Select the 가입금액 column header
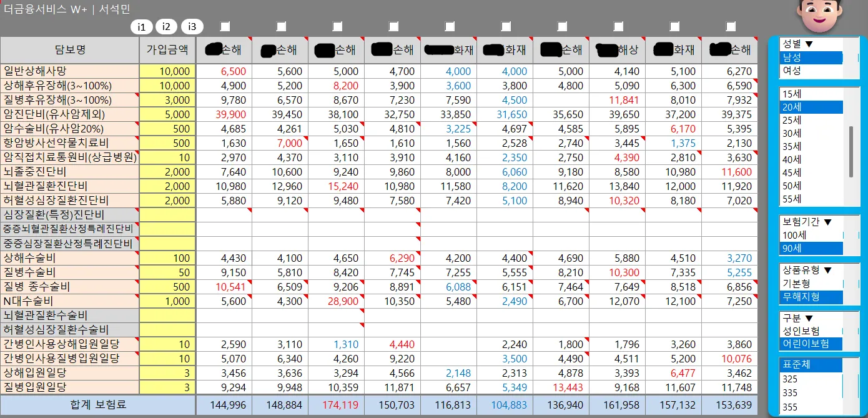Viewport: 868px width, 418px height. point(167,50)
